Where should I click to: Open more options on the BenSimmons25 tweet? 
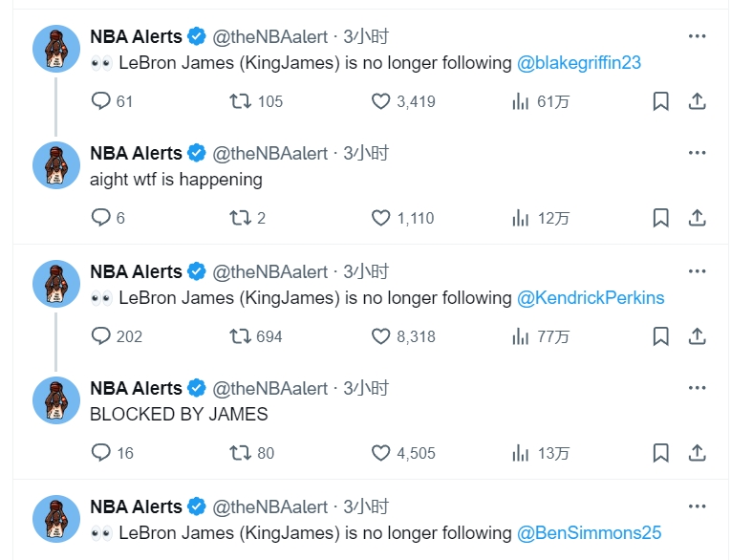pyautogui.click(x=698, y=506)
